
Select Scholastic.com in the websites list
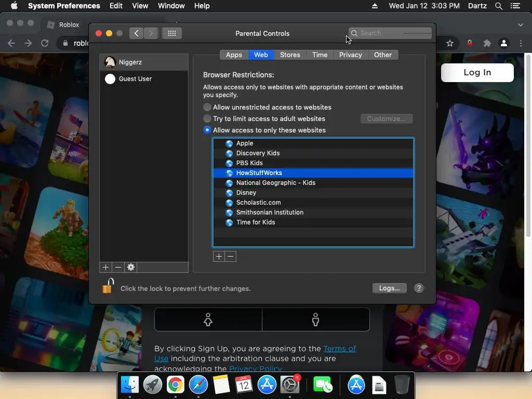[x=313, y=202]
